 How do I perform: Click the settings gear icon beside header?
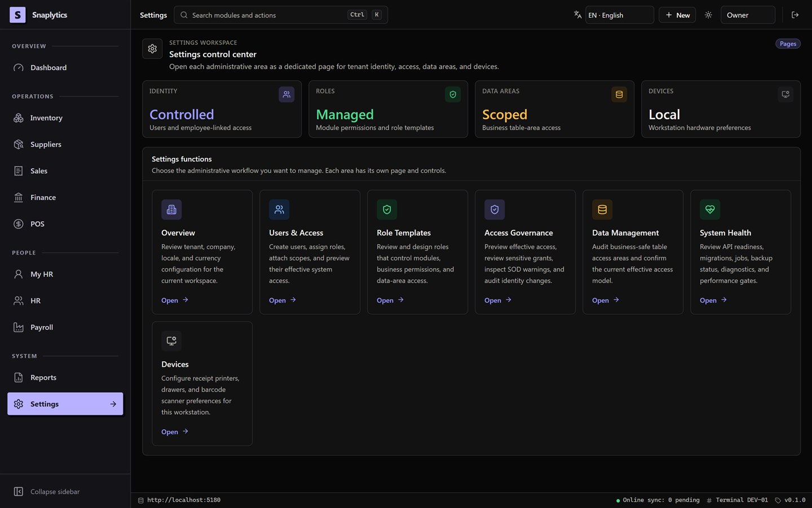(x=152, y=49)
